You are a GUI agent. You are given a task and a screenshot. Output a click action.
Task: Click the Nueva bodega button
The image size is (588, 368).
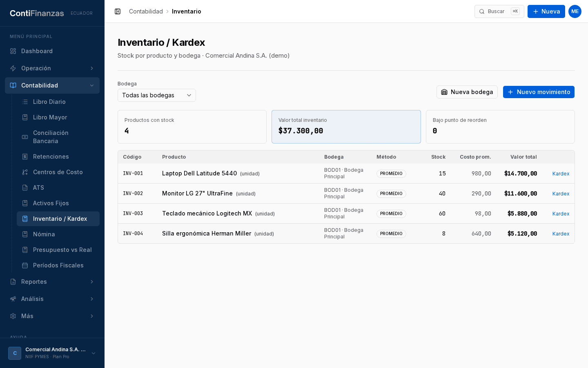467,92
